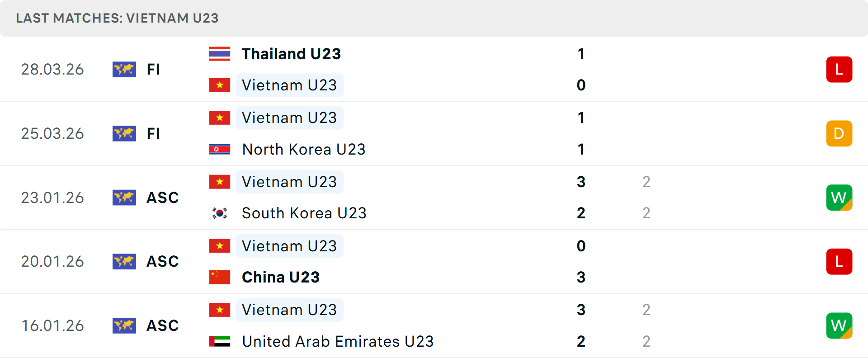The height and width of the screenshot is (358, 868).
Task: Click the score 3 in the South Korea match row
Action: pos(581,182)
